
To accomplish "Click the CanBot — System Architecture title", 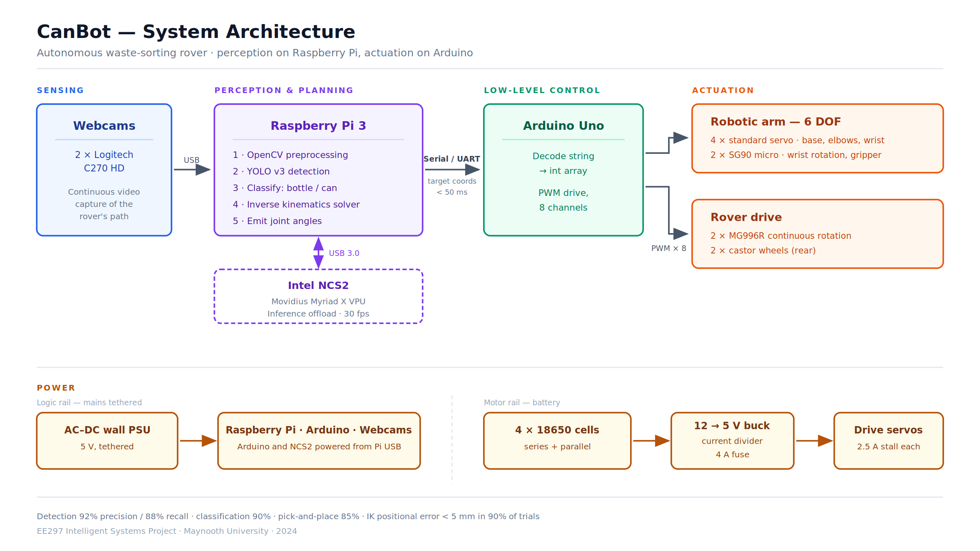I will click(x=196, y=32).
